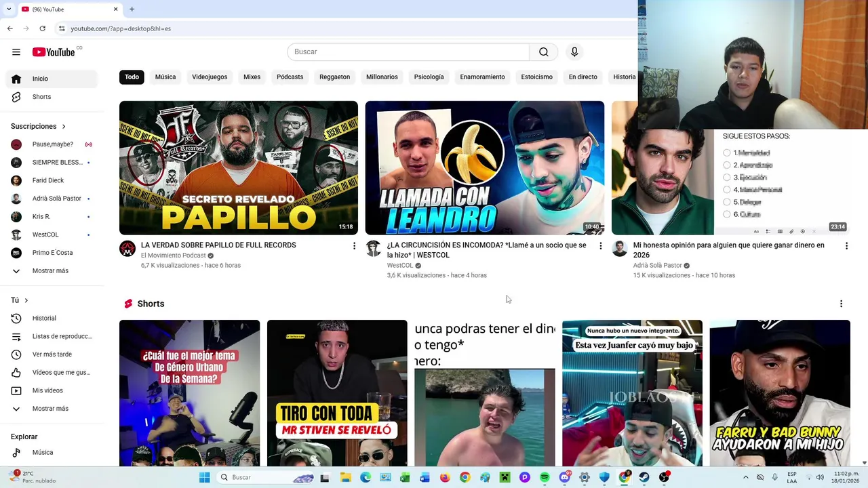Select the Estoicismo filter chip
The image size is (868, 488).
537,77
